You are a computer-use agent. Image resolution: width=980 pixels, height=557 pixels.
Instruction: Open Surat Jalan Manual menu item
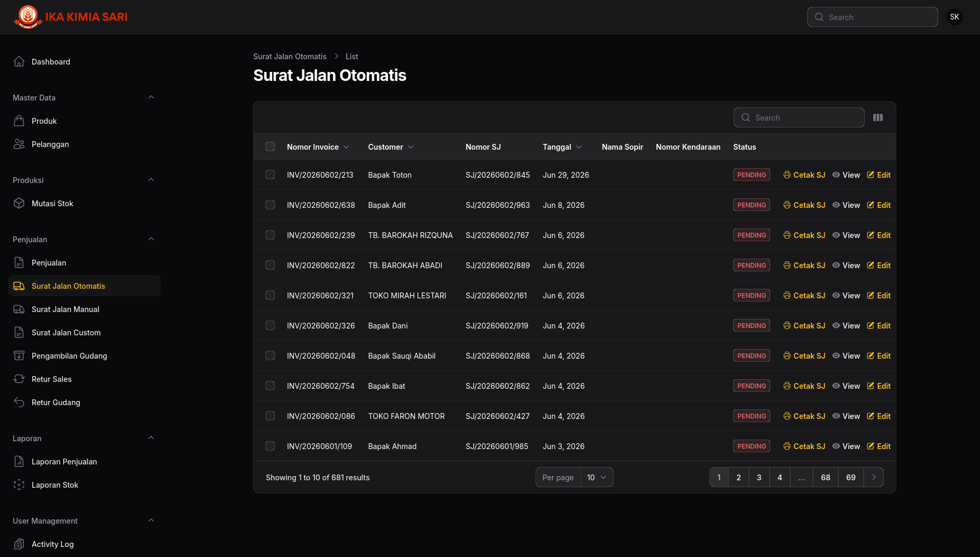[x=85, y=309]
